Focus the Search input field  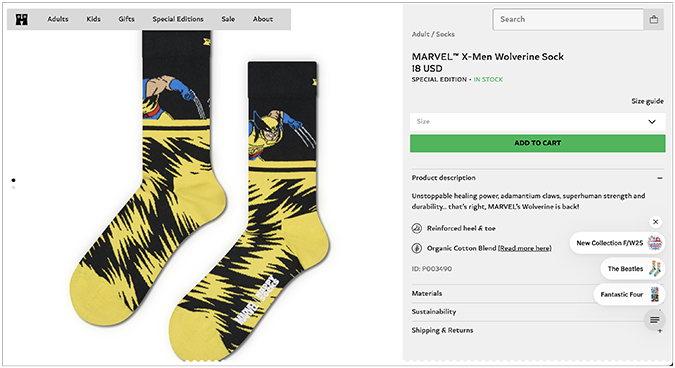[x=568, y=19]
